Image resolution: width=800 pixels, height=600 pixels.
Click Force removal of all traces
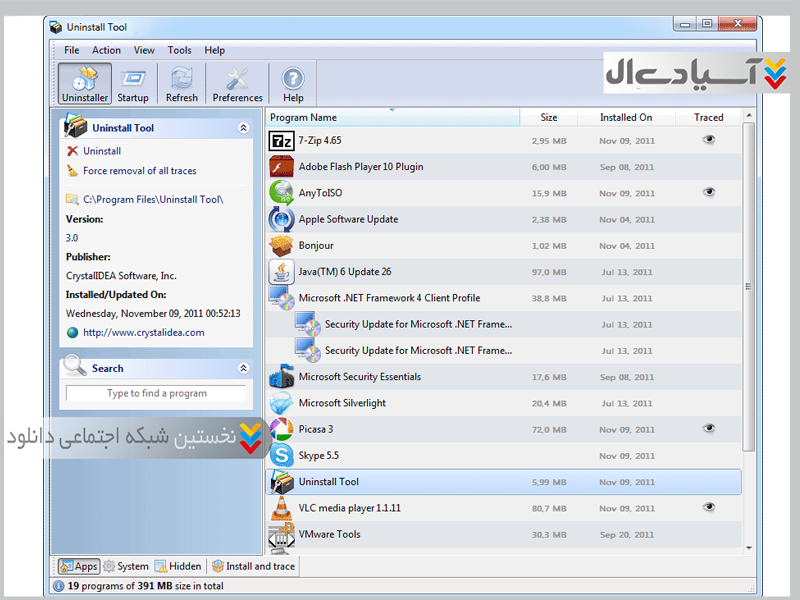(139, 171)
